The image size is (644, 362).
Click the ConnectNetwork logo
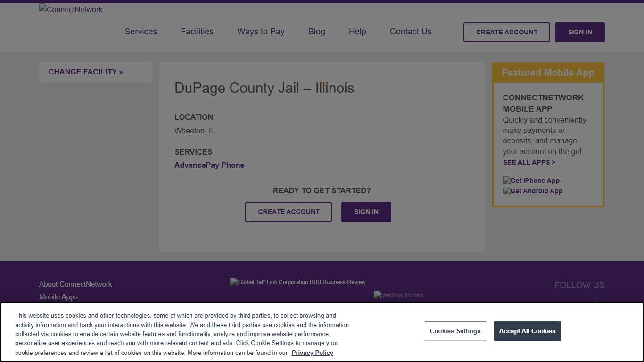click(x=70, y=9)
